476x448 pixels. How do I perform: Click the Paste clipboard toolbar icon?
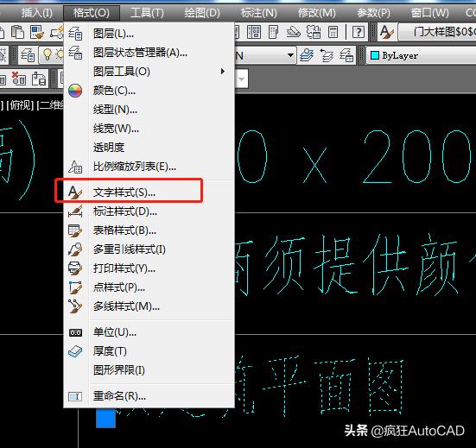tap(17, 32)
